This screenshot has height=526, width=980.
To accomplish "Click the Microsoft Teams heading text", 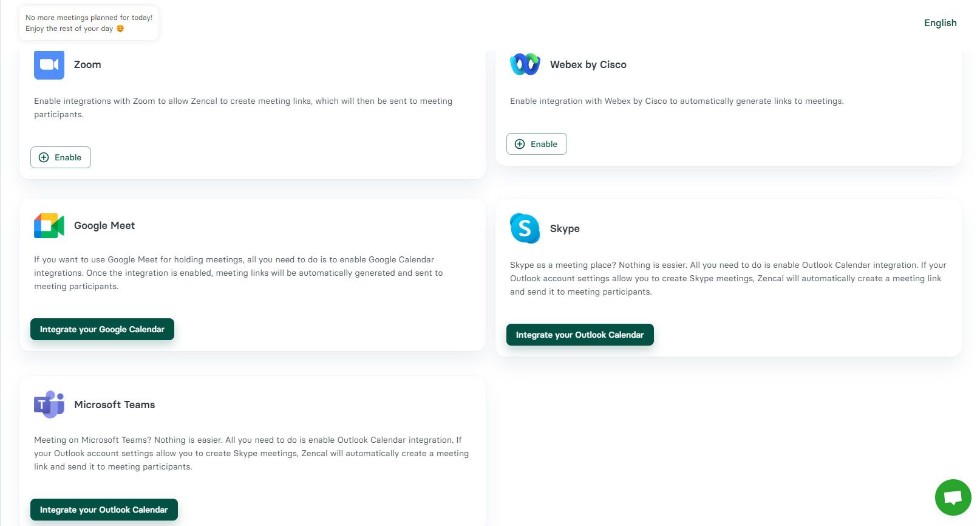I will coord(114,405).
